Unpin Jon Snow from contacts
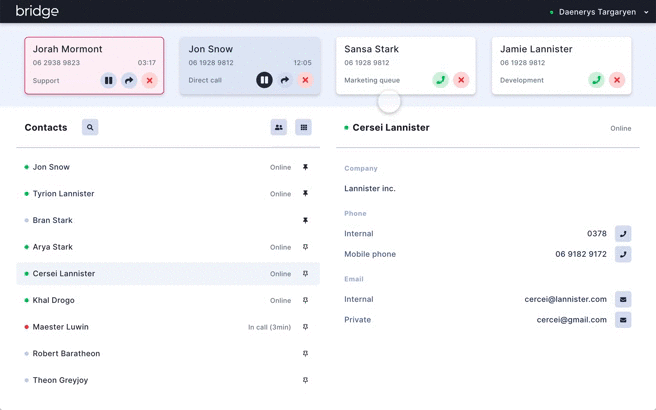The width and height of the screenshot is (656, 410). [x=305, y=167]
